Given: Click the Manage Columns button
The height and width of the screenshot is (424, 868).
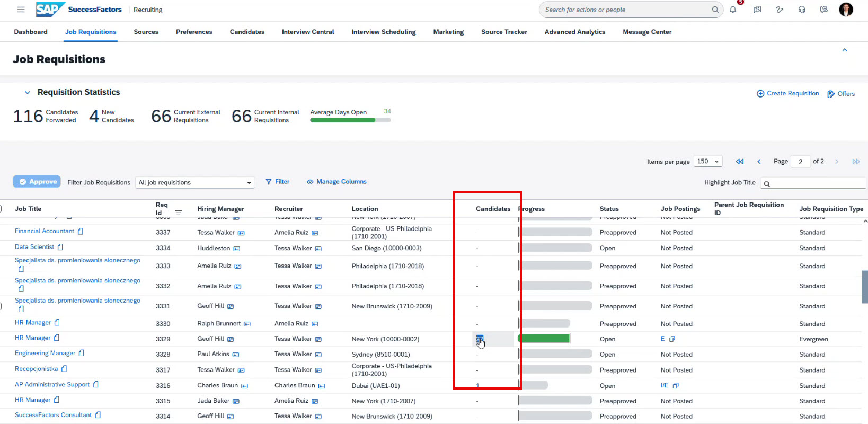Looking at the screenshot, I should [x=336, y=182].
